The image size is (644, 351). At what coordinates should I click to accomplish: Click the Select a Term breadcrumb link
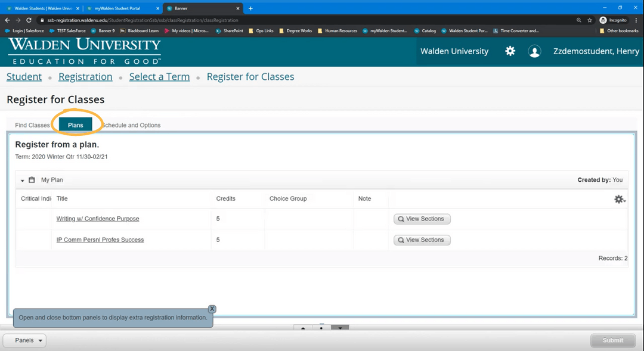pos(159,76)
